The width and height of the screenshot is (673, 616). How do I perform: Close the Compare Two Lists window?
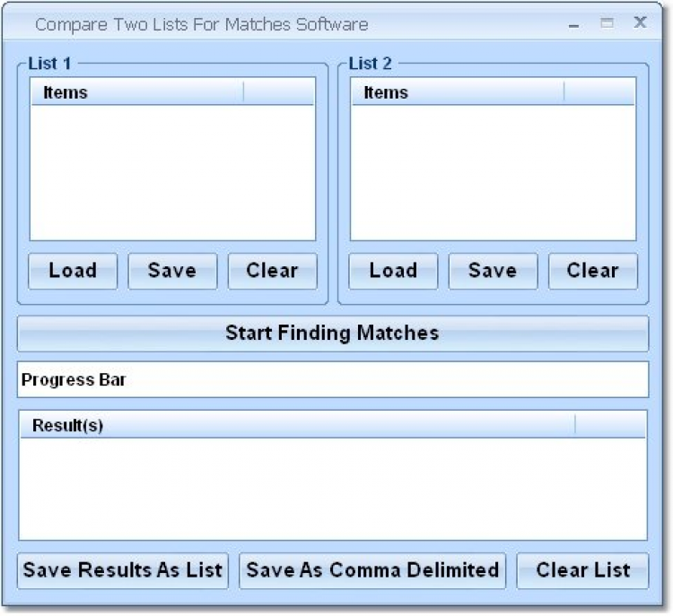(640, 24)
